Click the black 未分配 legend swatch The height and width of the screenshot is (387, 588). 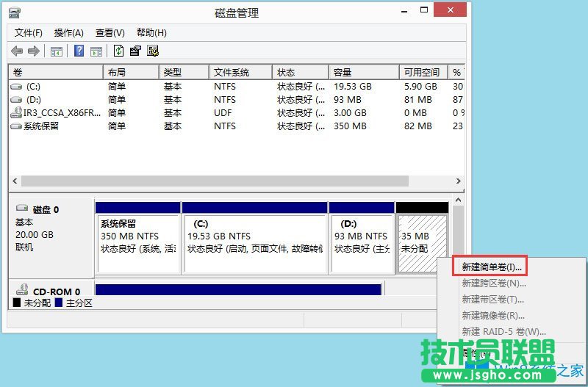pos(16,303)
